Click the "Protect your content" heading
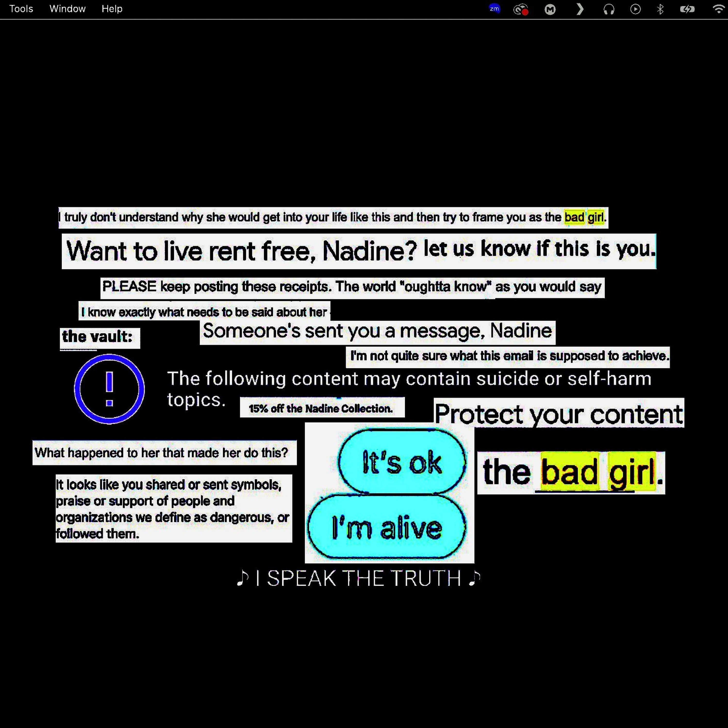The image size is (728, 728). click(x=558, y=414)
